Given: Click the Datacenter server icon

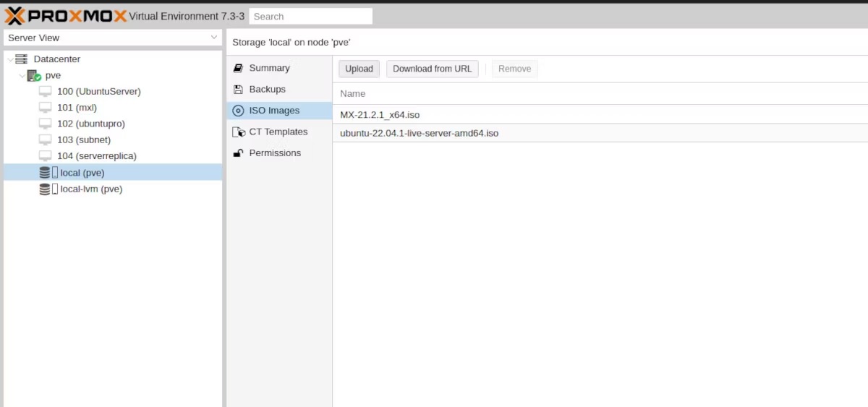Looking at the screenshot, I should (21, 59).
